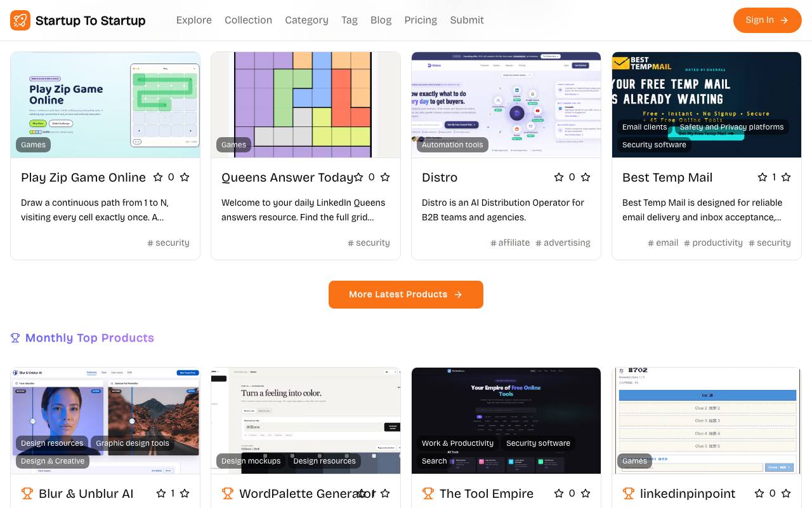View the Pricing page

pyautogui.click(x=421, y=20)
